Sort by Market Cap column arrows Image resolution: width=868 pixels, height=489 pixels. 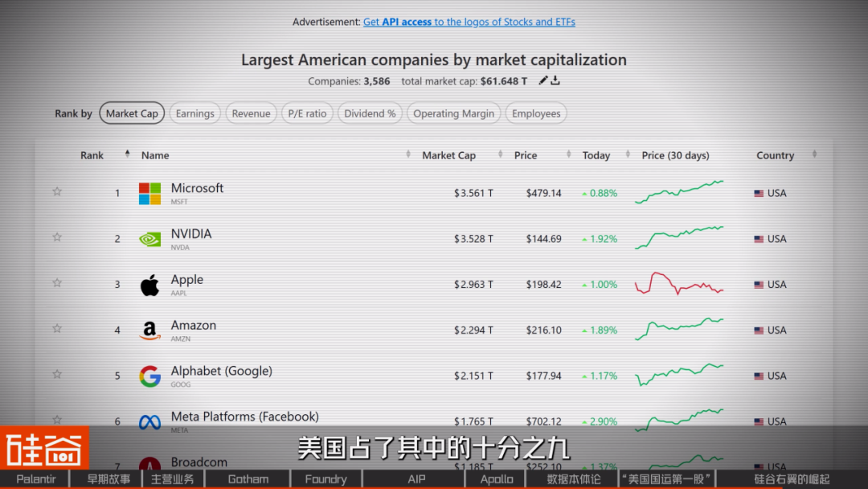click(500, 154)
